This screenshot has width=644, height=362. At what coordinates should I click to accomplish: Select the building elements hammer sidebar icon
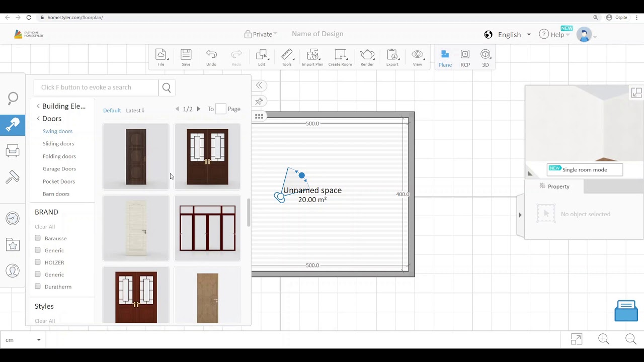(x=13, y=125)
